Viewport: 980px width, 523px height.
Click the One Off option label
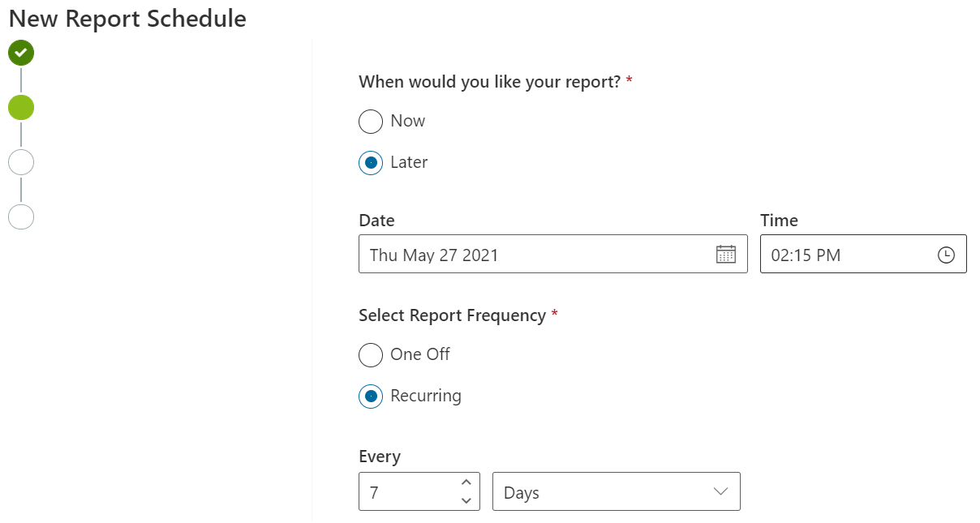419,354
